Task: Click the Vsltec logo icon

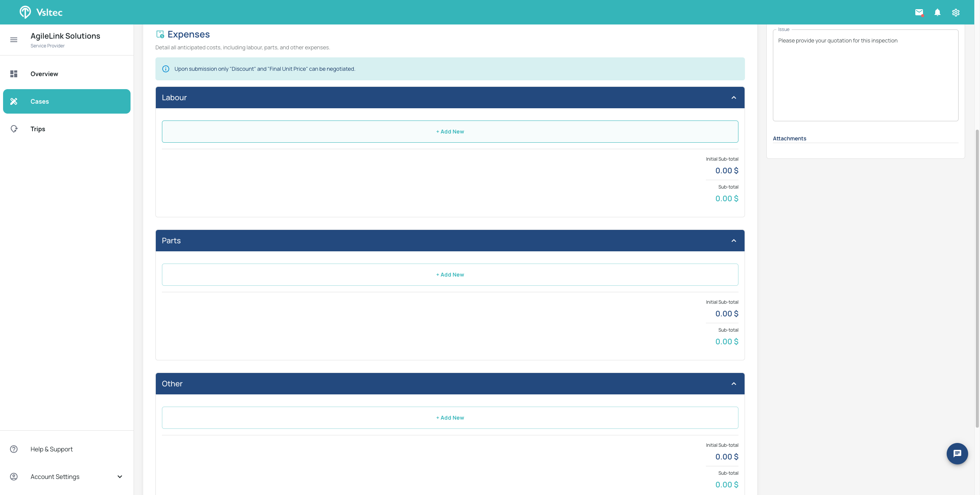Action: (x=25, y=12)
